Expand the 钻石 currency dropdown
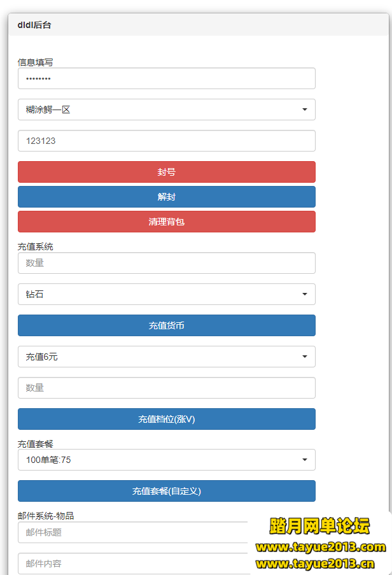392x575 pixels. point(166,294)
